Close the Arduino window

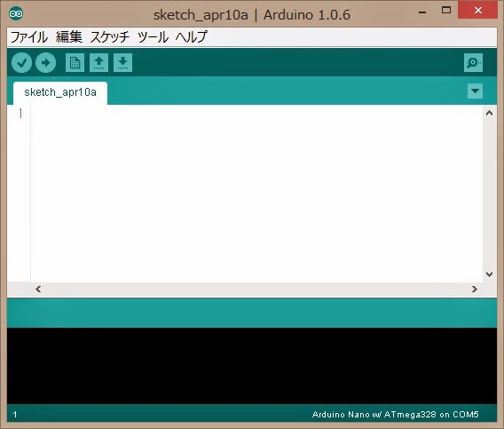(478, 11)
